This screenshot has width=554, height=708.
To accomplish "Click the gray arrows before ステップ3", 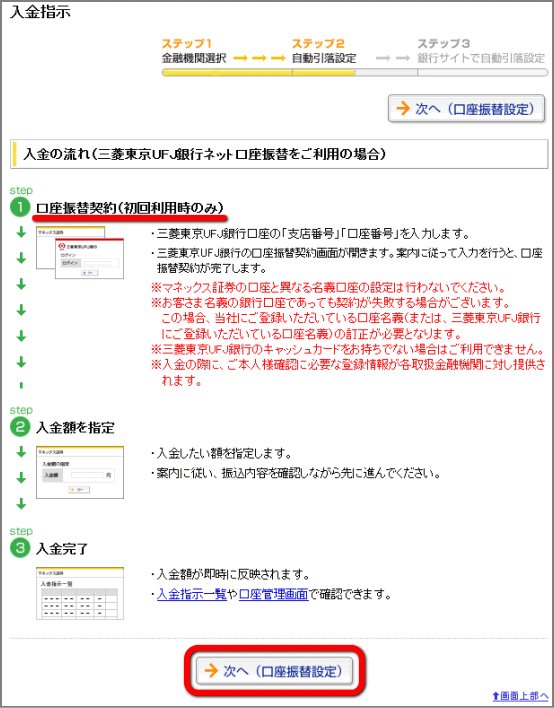I will click(393, 58).
